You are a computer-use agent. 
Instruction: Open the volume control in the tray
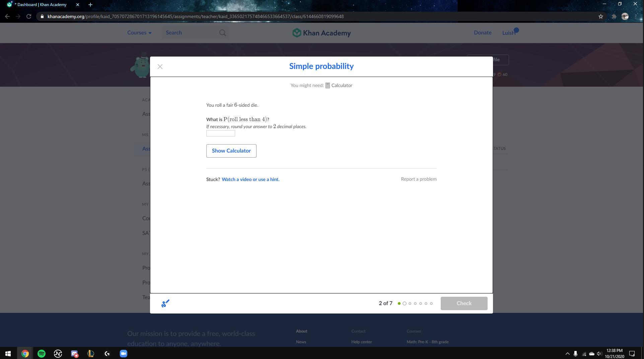599,354
